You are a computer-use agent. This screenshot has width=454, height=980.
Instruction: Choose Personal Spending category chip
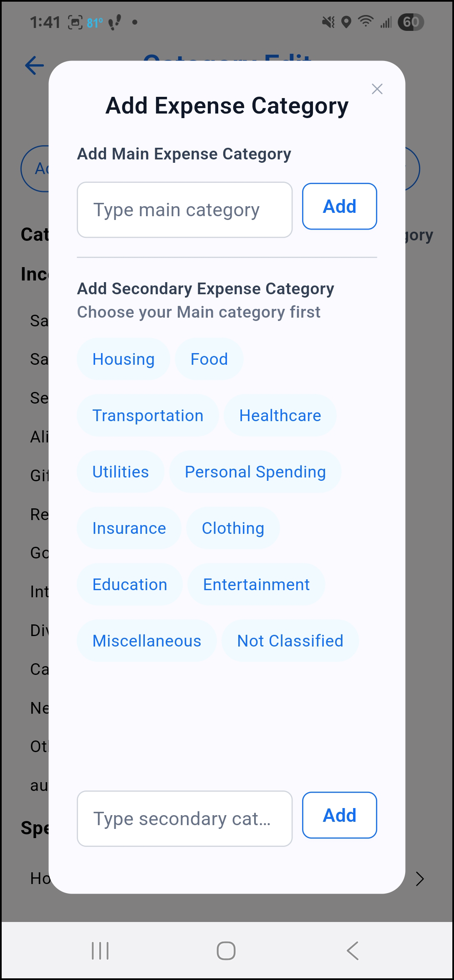255,472
